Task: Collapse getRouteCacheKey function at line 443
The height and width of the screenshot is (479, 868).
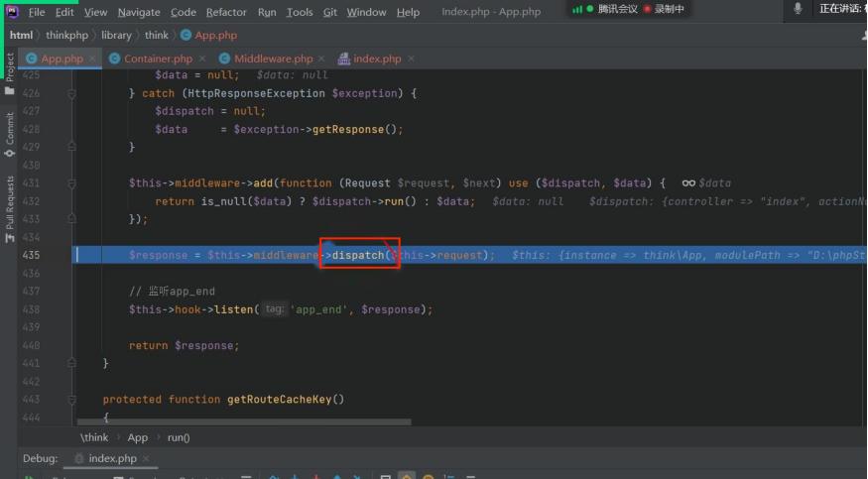Action: 72,400
